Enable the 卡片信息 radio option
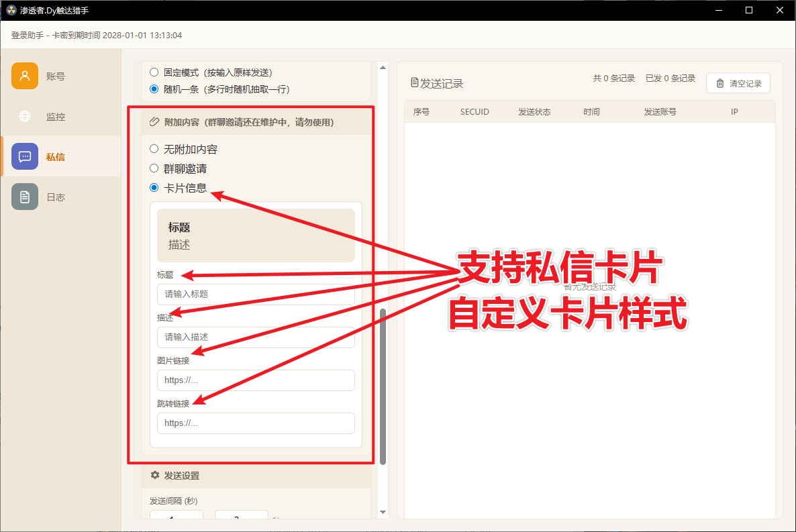Image resolution: width=796 pixels, height=532 pixels. pos(154,188)
